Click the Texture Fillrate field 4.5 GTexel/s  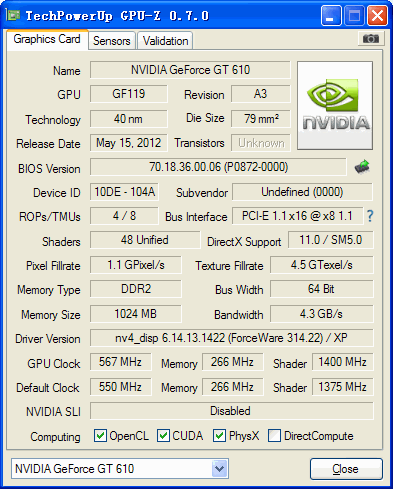322,265
